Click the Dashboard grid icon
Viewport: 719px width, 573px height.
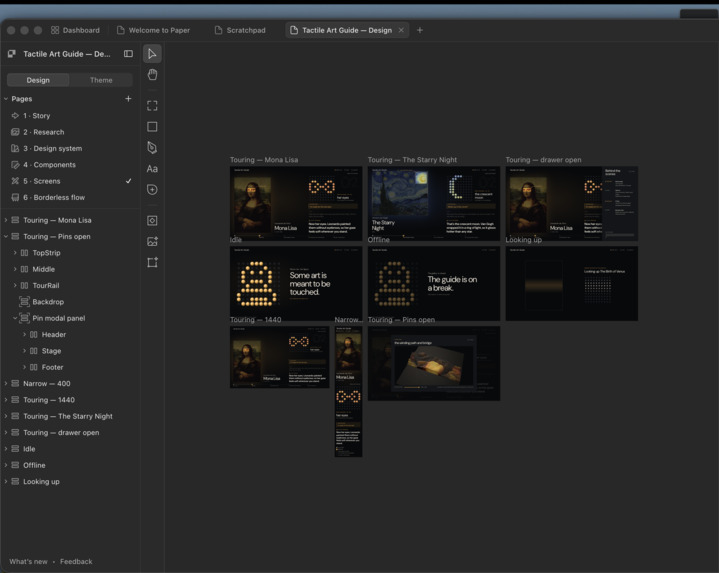55,30
